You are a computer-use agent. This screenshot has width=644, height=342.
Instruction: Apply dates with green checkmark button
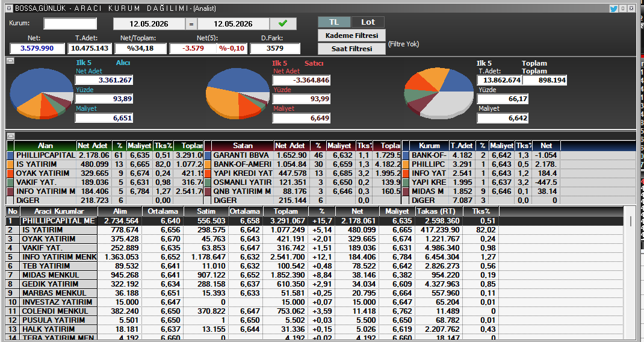(x=282, y=23)
